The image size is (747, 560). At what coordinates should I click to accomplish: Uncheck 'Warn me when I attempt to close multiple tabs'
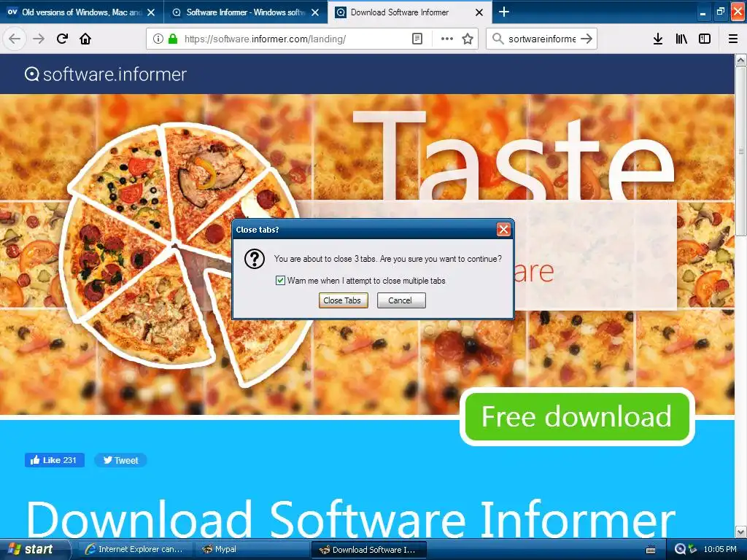click(281, 281)
